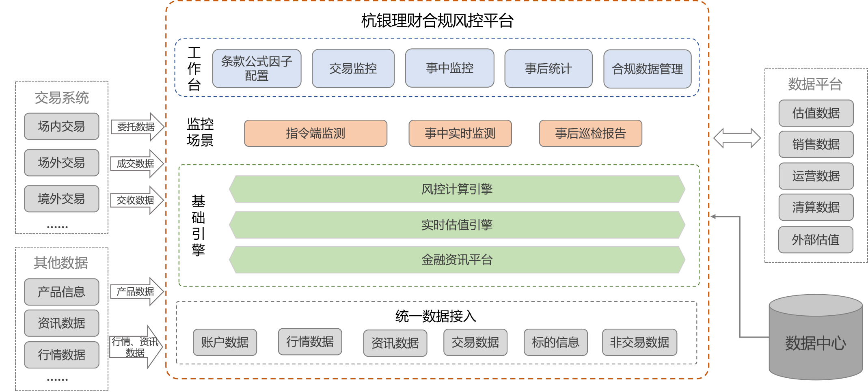Image resolution: width=868 pixels, height=392 pixels.
Task: Select the 行情、资讯数据 arrow
Action: click(x=136, y=347)
